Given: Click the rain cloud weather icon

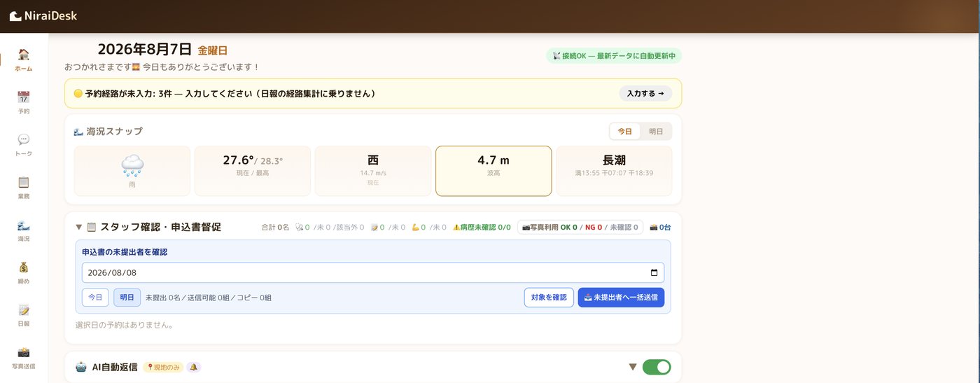Looking at the screenshot, I should click(132, 165).
